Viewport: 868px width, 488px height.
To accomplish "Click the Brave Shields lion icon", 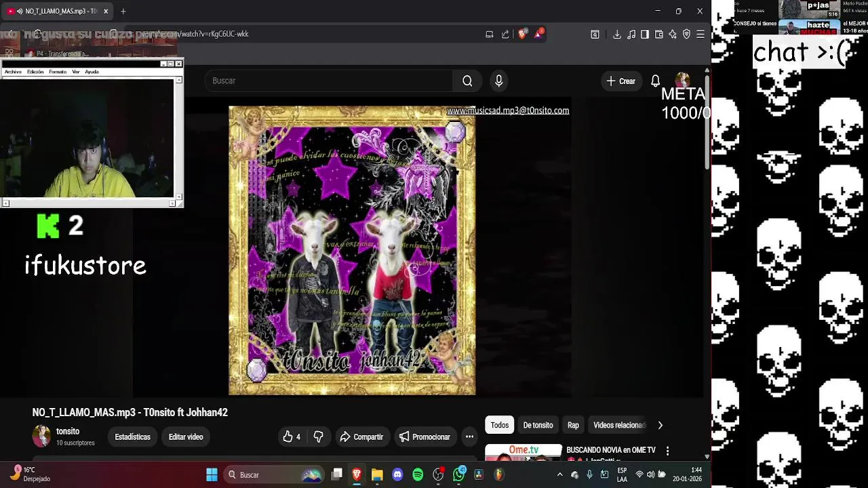I will click(522, 34).
